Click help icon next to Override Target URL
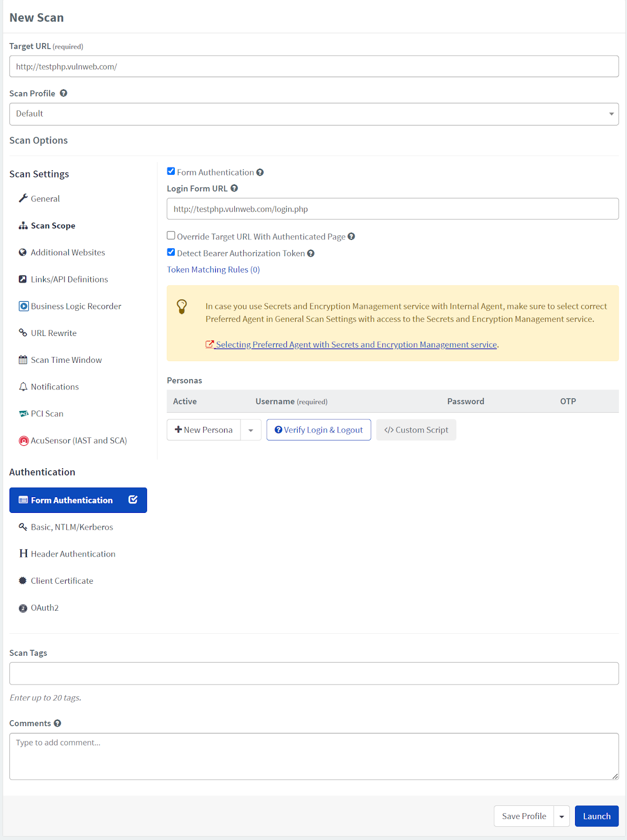627x840 pixels. (351, 236)
